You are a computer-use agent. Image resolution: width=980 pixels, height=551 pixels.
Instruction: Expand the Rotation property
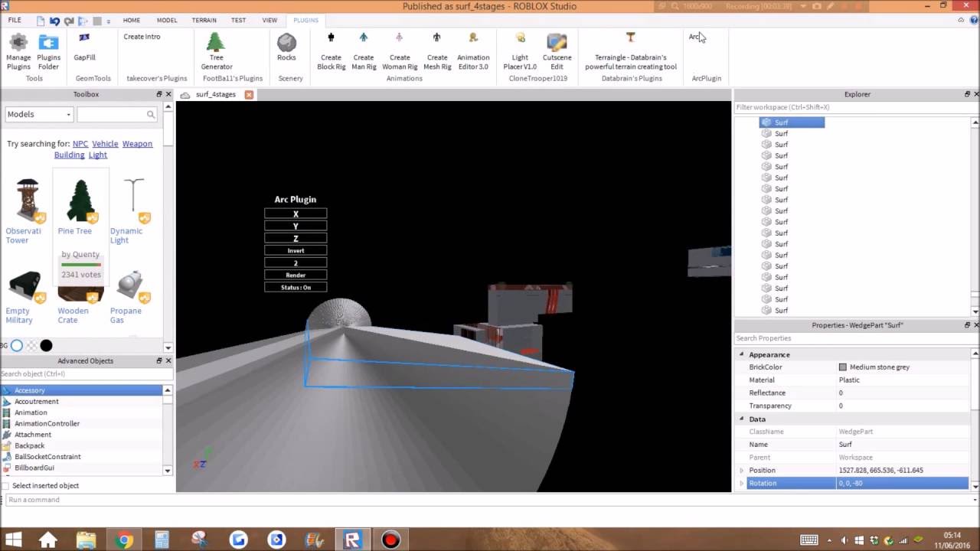point(741,483)
